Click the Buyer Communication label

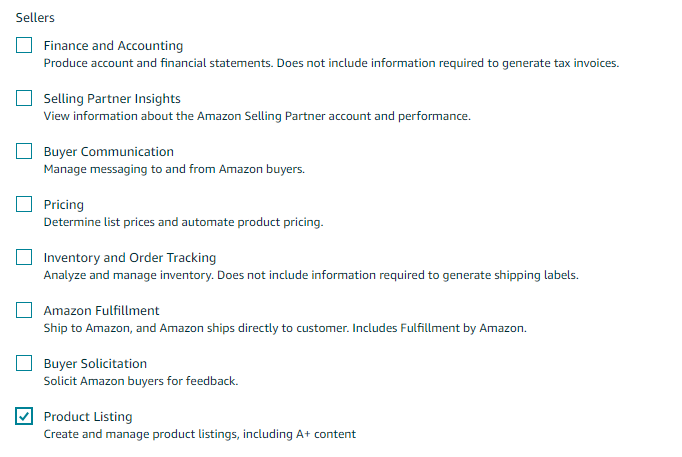tap(108, 152)
